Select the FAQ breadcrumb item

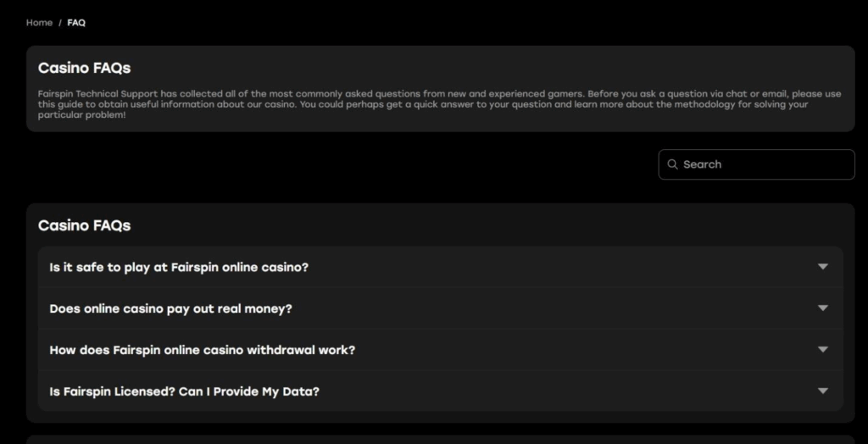[x=76, y=23]
